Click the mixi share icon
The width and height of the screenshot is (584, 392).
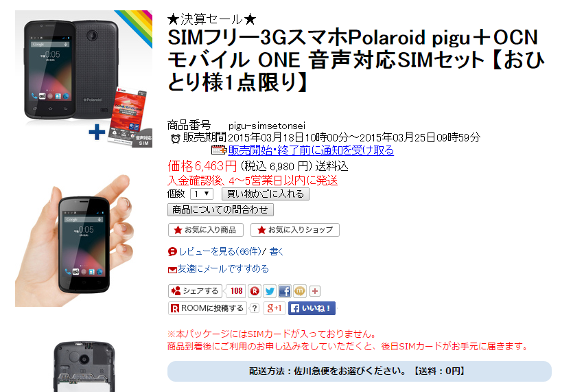point(300,291)
